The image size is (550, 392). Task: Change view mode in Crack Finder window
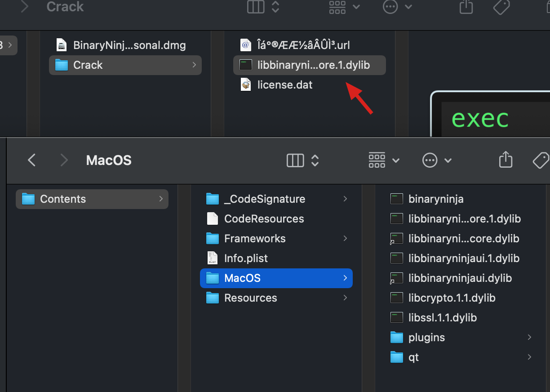pos(263,7)
